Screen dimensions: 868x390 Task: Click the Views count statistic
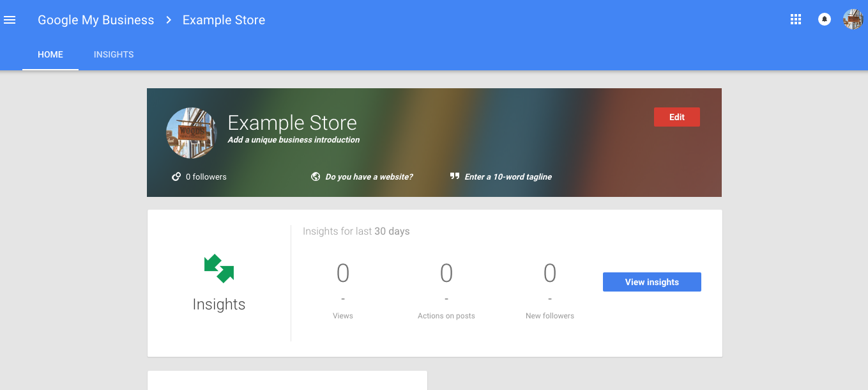point(343,274)
